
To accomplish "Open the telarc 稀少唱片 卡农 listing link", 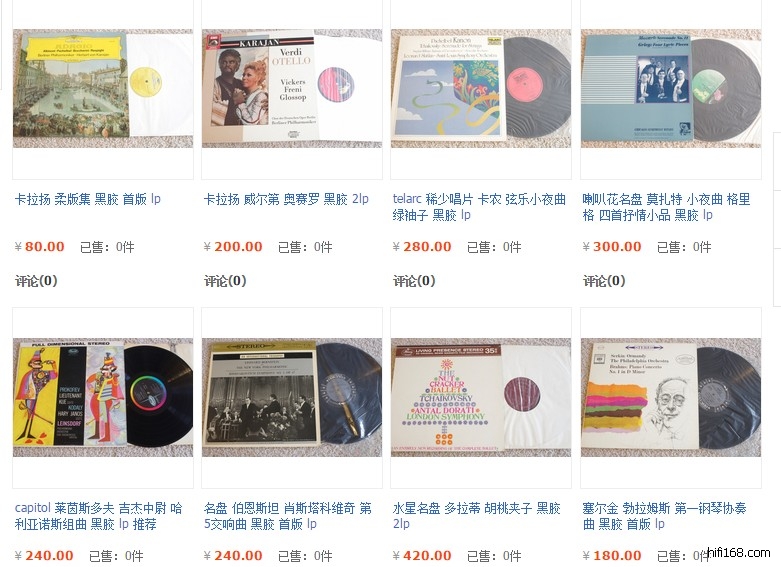I will (479, 207).
